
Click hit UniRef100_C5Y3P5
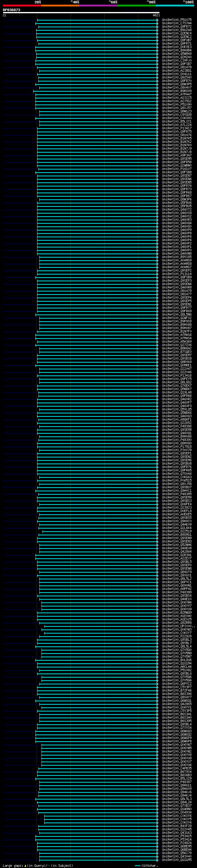(x=176, y=711)
